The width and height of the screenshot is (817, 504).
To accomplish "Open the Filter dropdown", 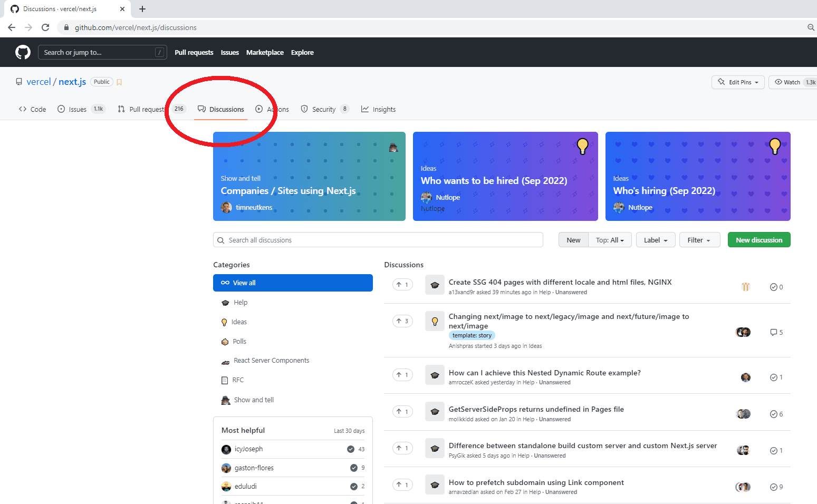I will pos(699,239).
